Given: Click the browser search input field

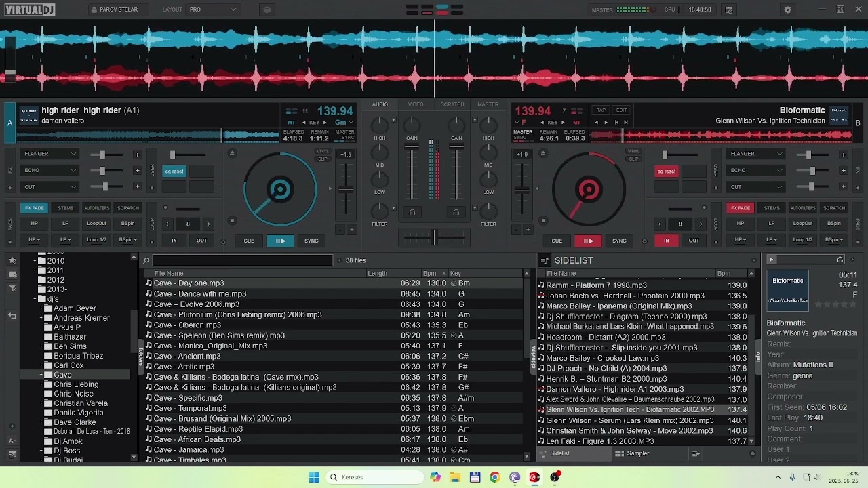Looking at the screenshot, I should (x=243, y=260).
